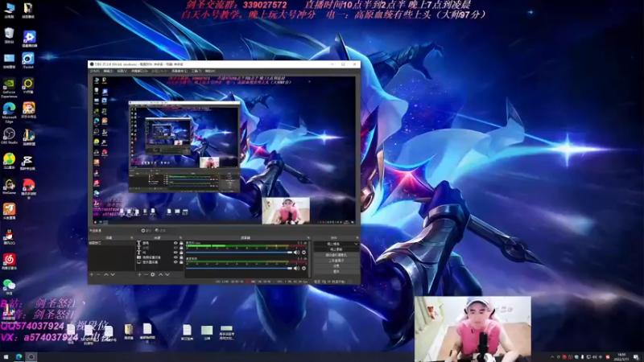Move the source up with the up arrow
This screenshot has height=362, width=644.
(160, 274)
